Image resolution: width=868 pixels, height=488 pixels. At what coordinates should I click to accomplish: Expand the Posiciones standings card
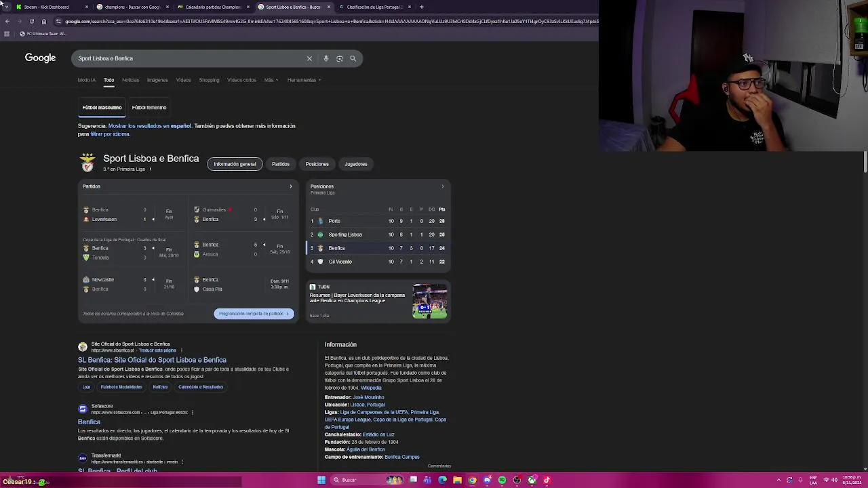coord(443,186)
